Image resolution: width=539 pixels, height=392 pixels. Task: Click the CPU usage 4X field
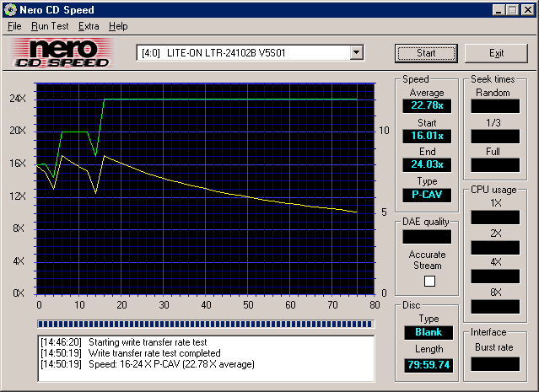click(x=495, y=277)
